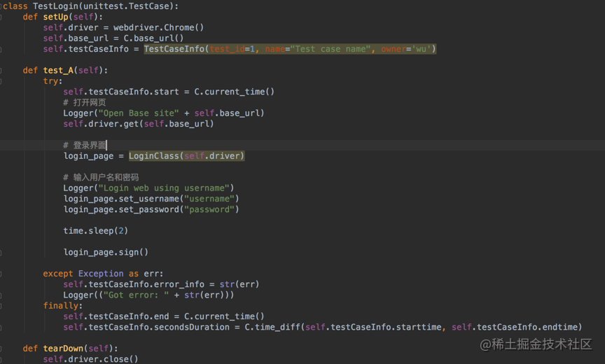The image size is (605, 364).
Task: Click login_page.set_password call
Action: pos(151,209)
